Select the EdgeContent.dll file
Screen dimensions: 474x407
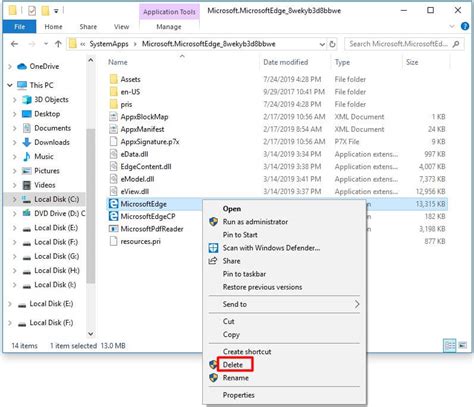[146, 167]
